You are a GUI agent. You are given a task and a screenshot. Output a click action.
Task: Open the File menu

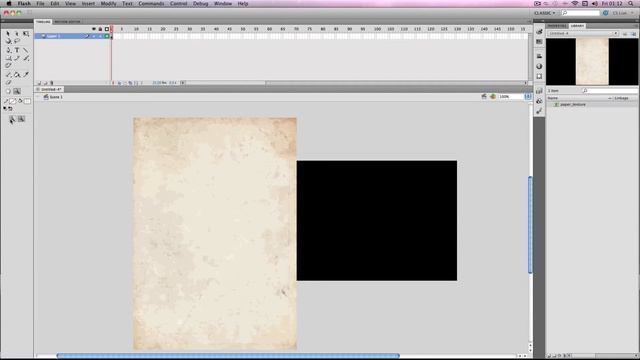click(x=40, y=4)
